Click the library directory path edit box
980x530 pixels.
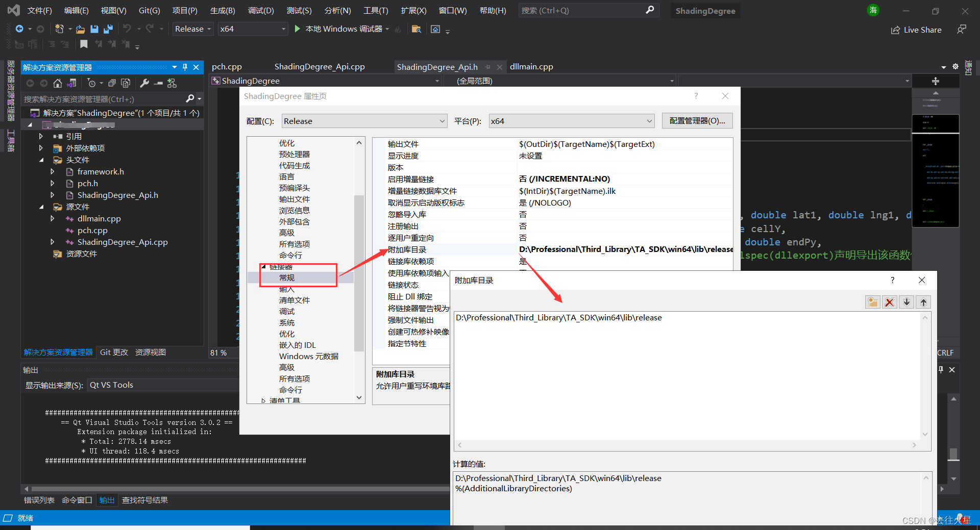click(x=688, y=376)
